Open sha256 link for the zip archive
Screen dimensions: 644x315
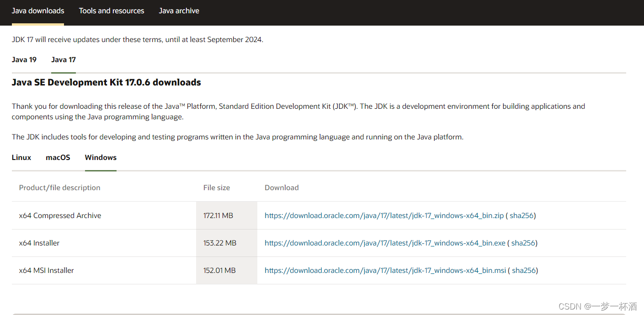(522, 216)
